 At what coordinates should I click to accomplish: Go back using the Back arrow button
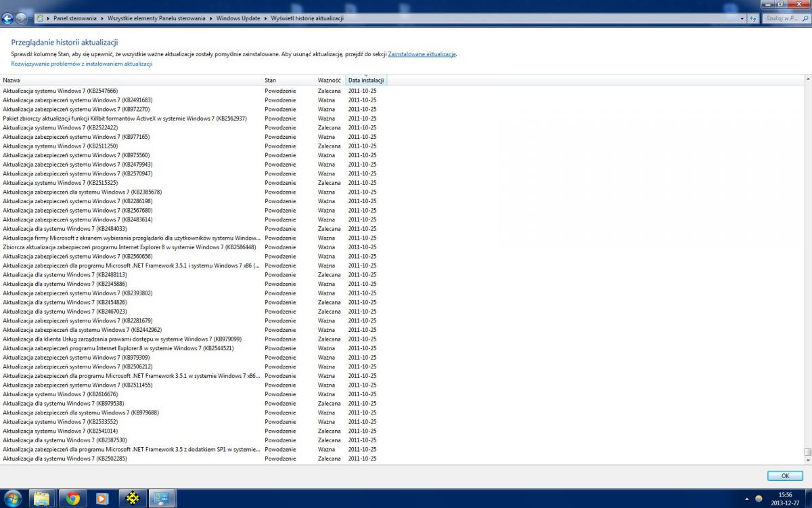(x=8, y=18)
